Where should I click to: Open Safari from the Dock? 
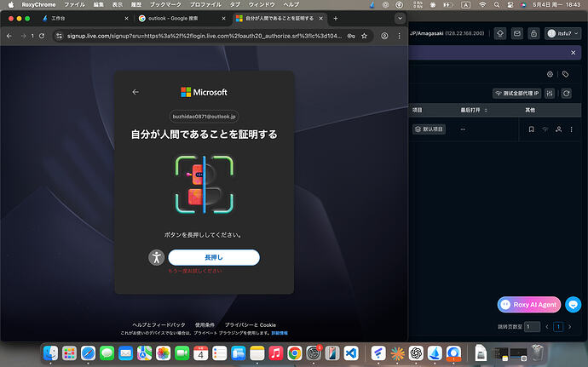(88, 353)
